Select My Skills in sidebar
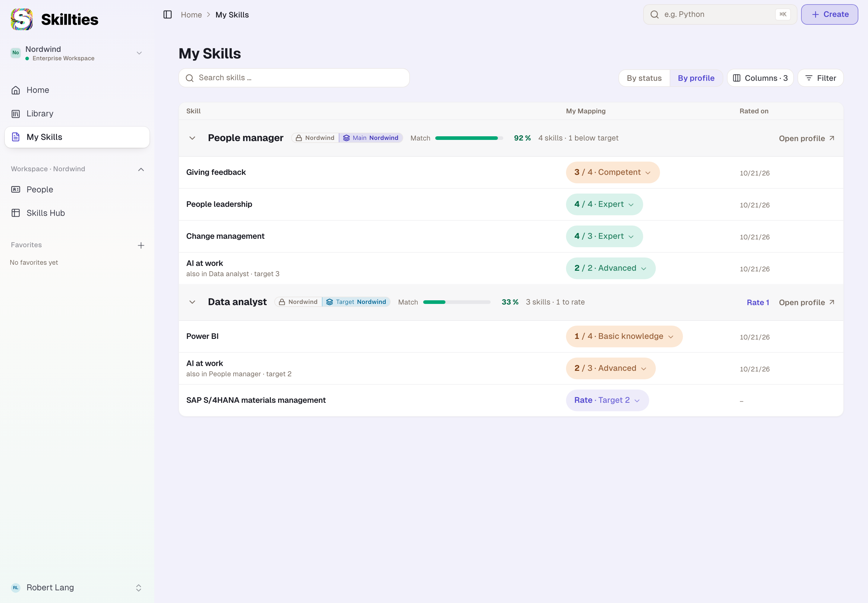 click(77, 137)
